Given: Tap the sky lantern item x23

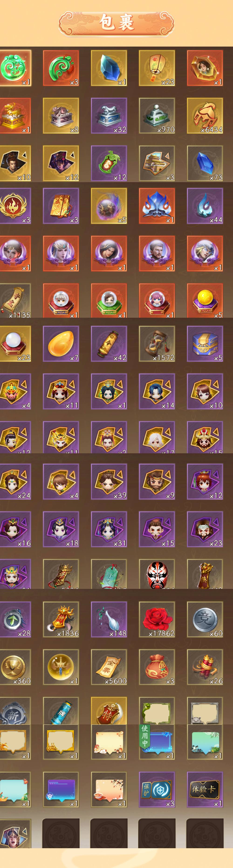Looking at the screenshot, I should coord(157,68).
